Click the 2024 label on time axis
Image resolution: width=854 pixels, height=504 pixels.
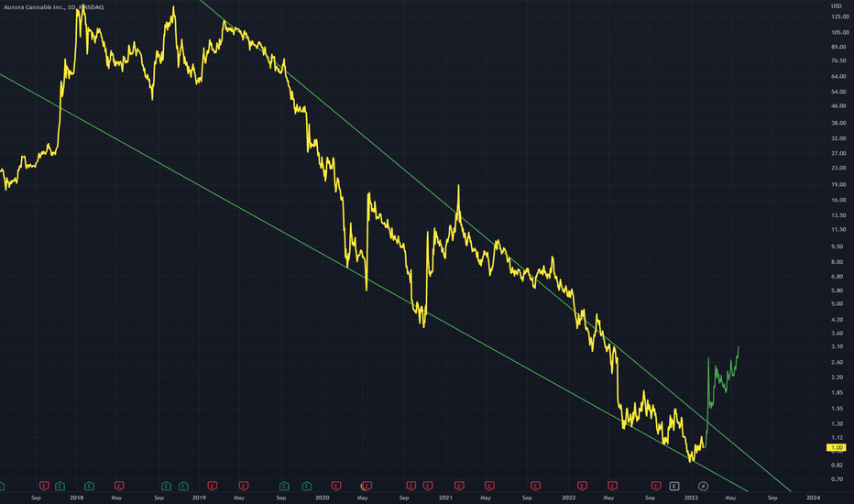pos(813,498)
